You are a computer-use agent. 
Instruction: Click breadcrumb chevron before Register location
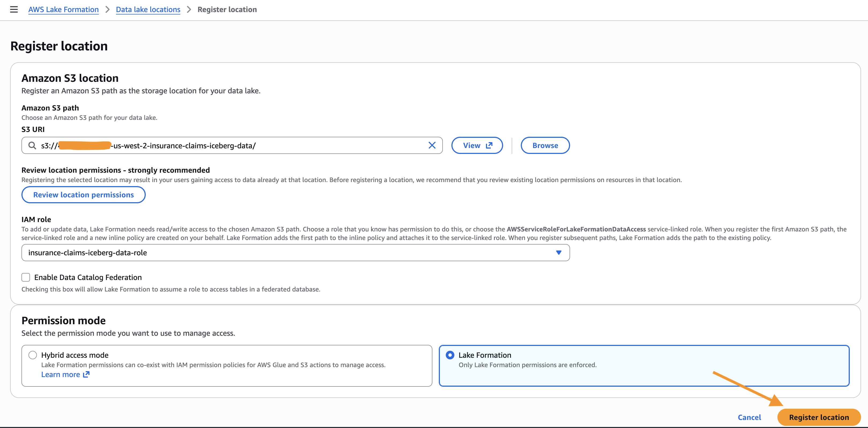tap(189, 9)
